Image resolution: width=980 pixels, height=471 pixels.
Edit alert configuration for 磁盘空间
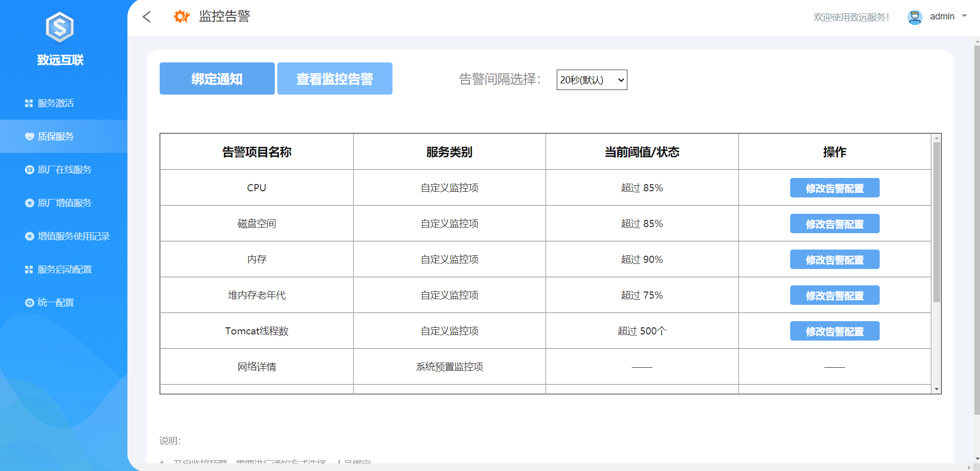click(834, 223)
